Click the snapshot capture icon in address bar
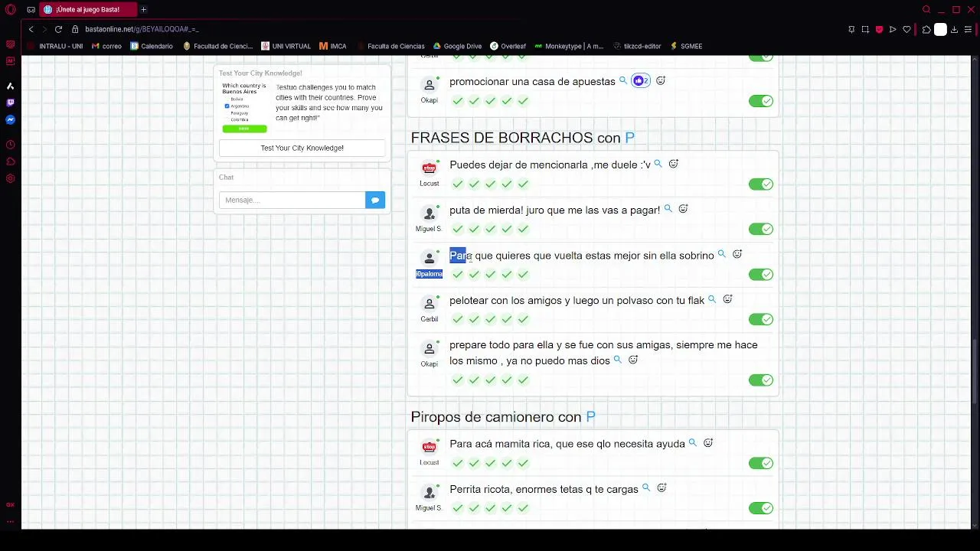The width and height of the screenshot is (980, 551). point(865,29)
